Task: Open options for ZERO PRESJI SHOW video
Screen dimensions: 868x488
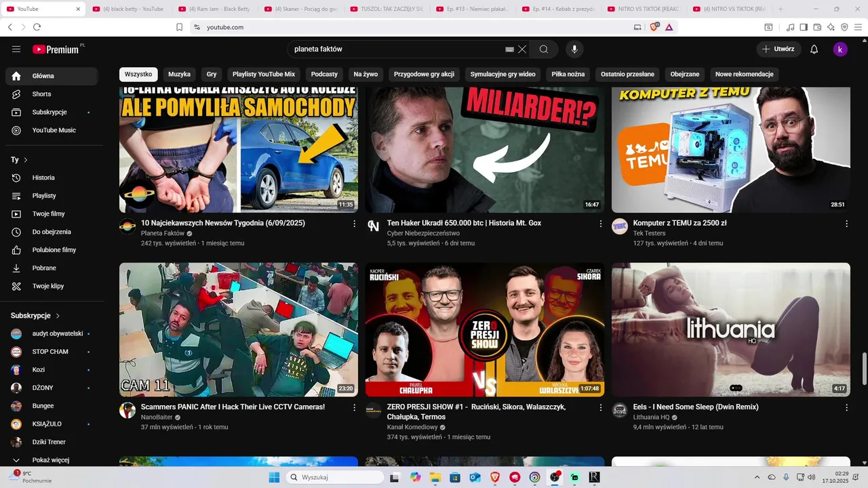Action: click(x=600, y=408)
